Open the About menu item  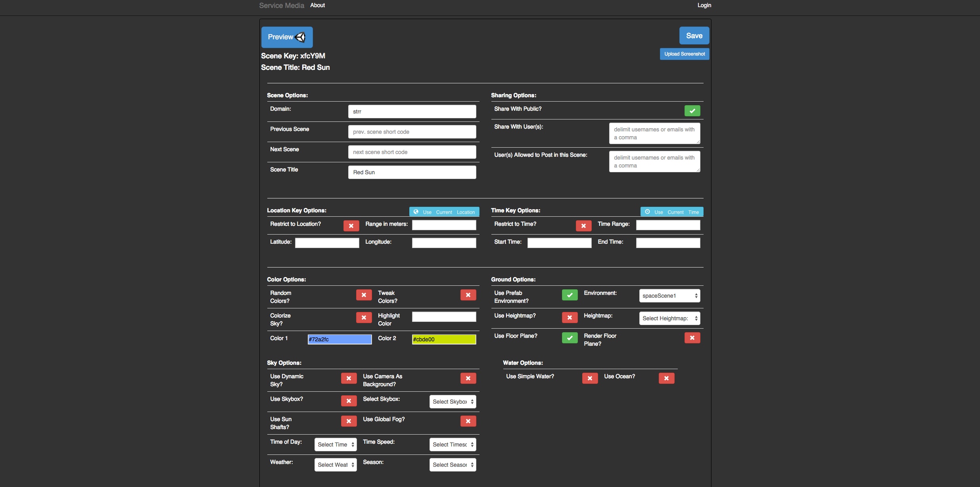(x=317, y=5)
